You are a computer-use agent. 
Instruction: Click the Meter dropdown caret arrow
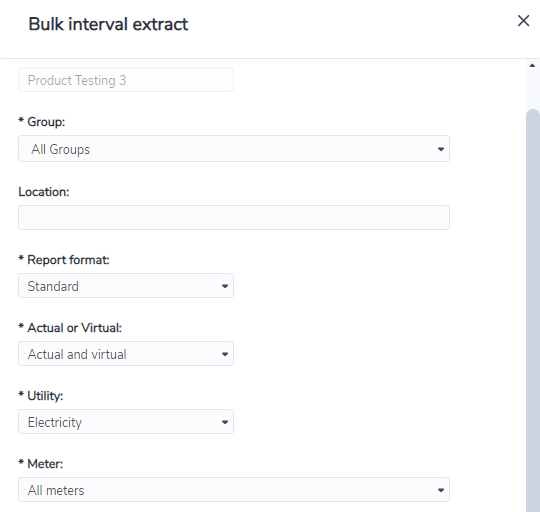(x=440, y=490)
